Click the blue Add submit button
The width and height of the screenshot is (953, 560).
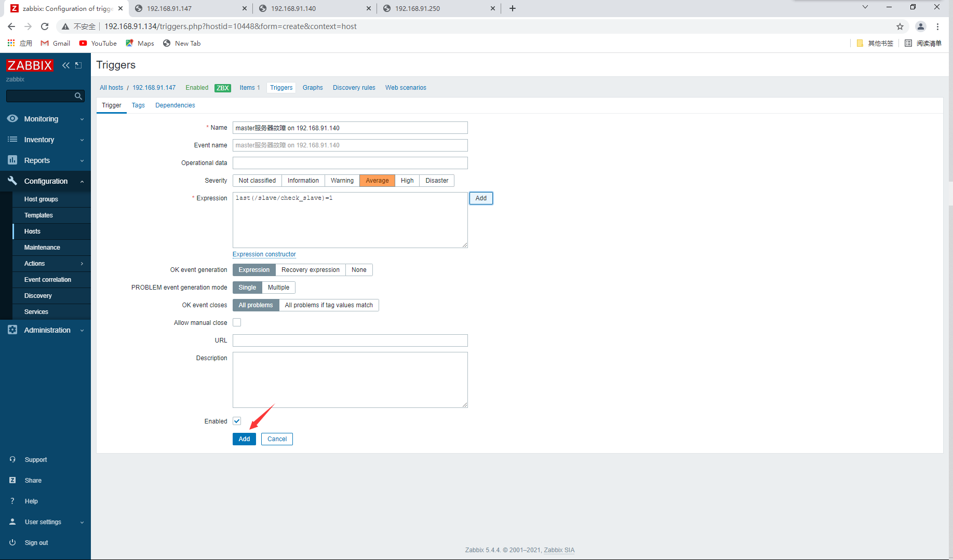pyautogui.click(x=244, y=439)
